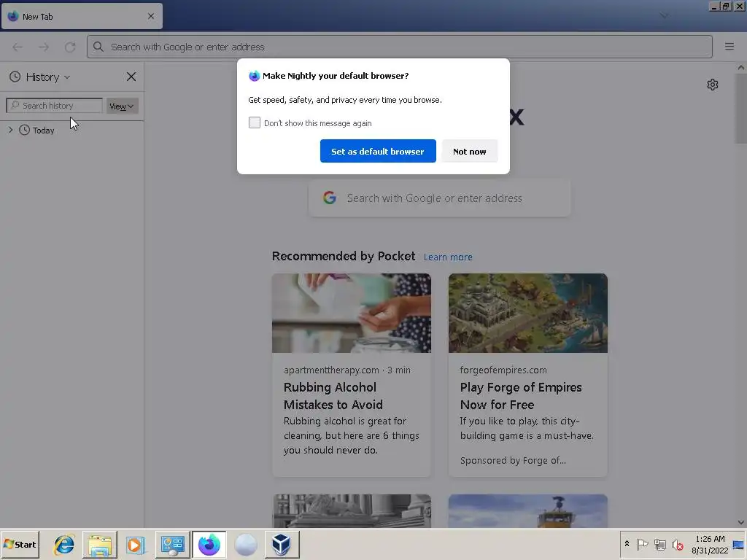Open the Firefox application menu
Screen dimensions: 747x560
pyautogui.click(x=729, y=46)
